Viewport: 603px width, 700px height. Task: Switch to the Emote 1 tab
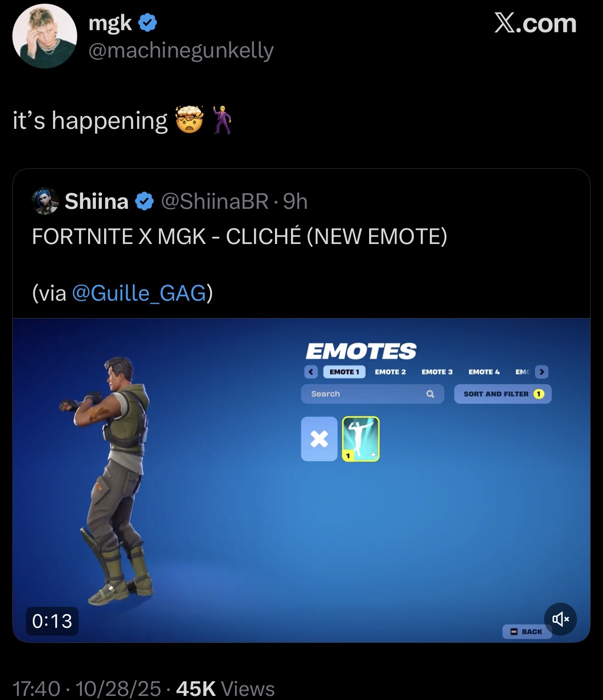344,372
